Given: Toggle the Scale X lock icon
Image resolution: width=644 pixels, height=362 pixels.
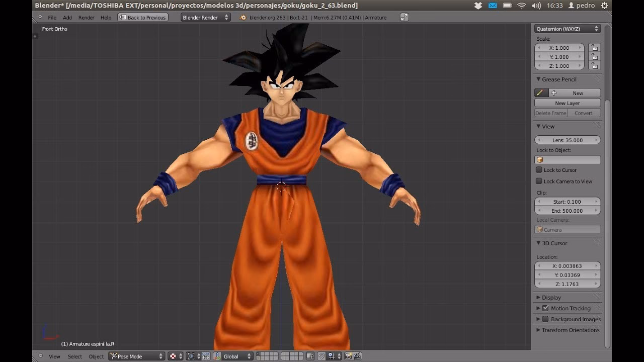Looking at the screenshot, I should point(595,48).
